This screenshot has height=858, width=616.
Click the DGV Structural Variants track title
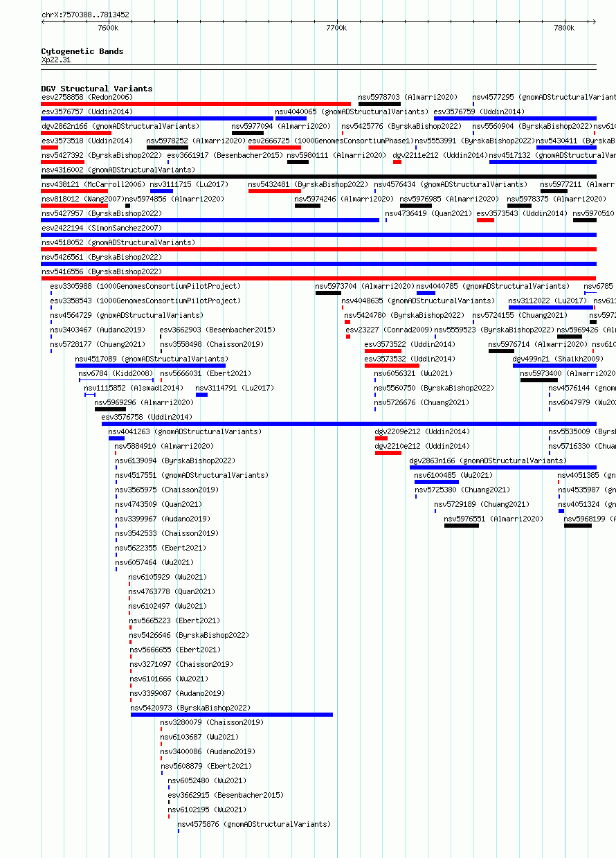97,89
